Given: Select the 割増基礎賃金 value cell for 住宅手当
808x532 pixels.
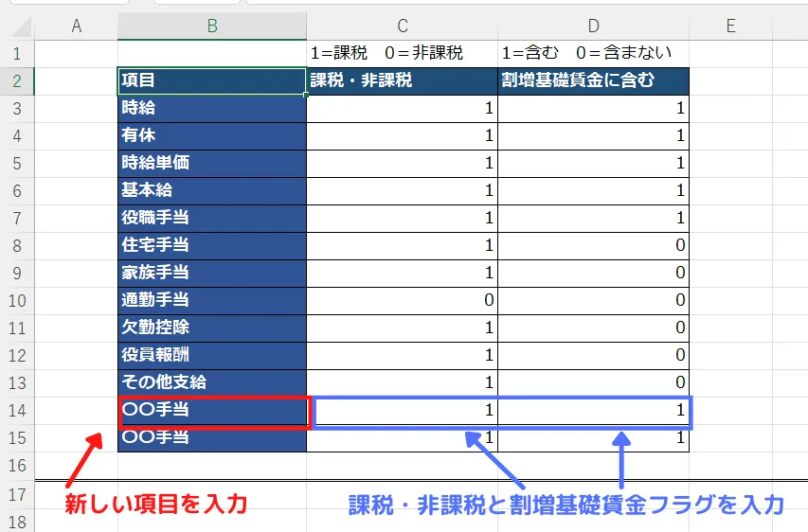Looking at the screenshot, I should pyautogui.click(x=593, y=245).
